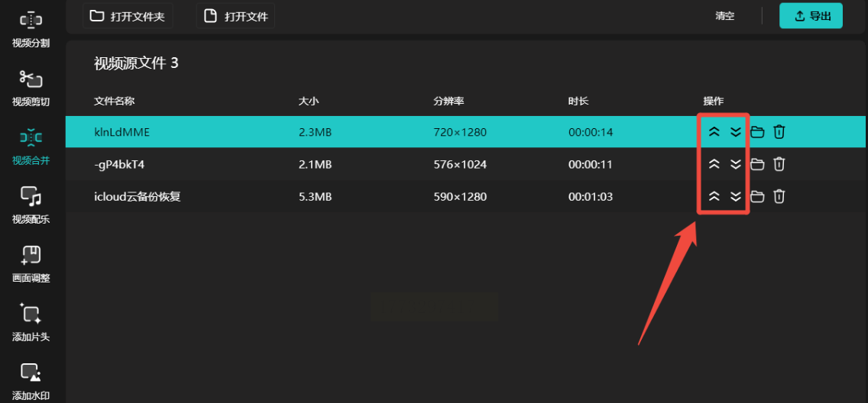
Task: Move icloud云备份恢复 file up
Action: coord(714,197)
